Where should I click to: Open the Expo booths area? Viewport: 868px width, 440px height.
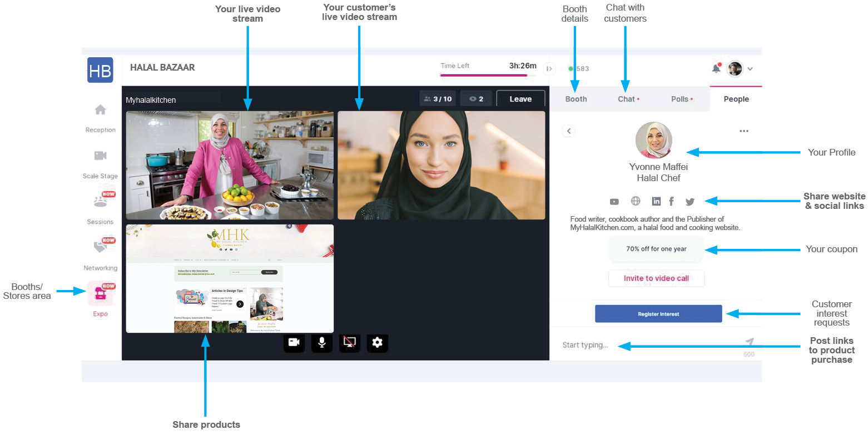click(x=100, y=300)
